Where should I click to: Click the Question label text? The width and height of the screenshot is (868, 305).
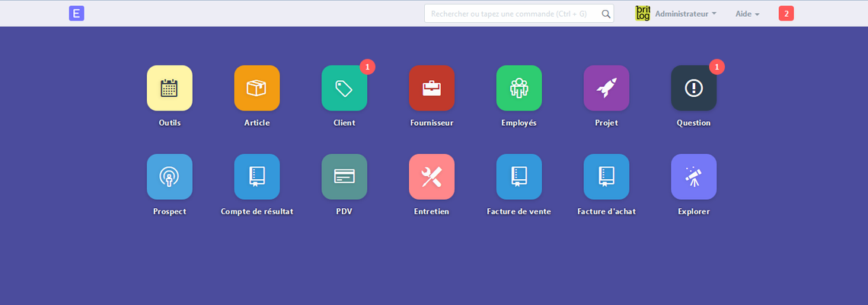(694, 123)
